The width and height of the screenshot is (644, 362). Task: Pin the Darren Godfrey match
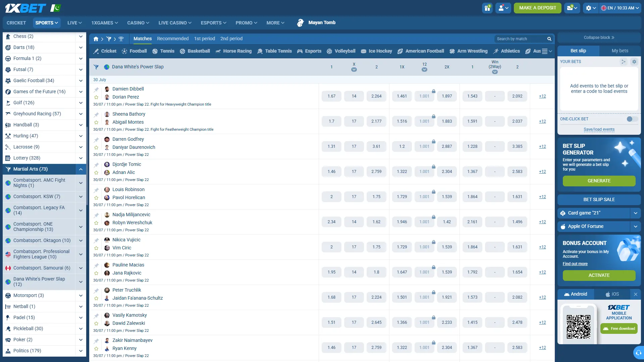(96, 140)
